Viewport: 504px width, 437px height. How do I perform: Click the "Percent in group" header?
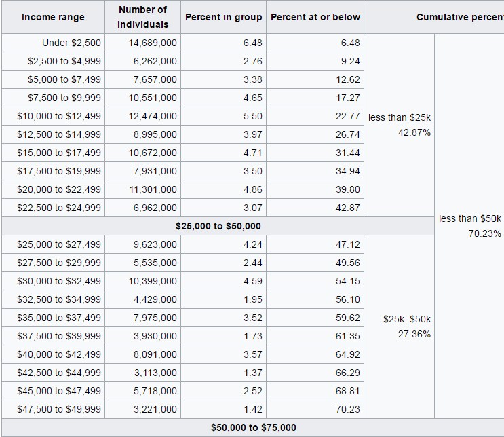click(x=224, y=17)
